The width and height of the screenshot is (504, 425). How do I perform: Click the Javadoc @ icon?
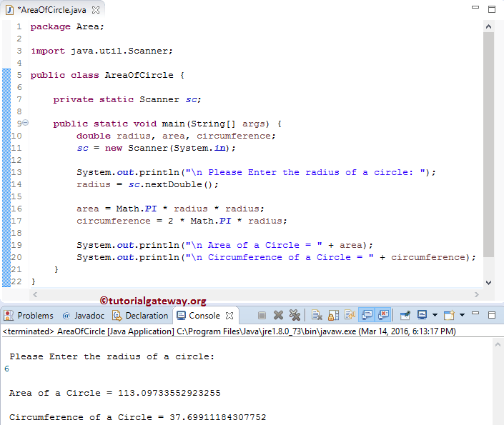coord(66,316)
